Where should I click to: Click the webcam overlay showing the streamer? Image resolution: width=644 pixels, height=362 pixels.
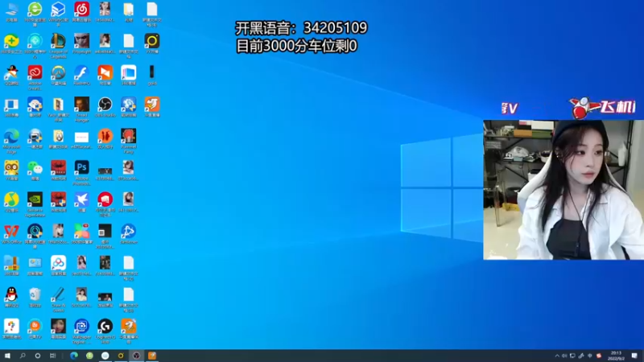[x=563, y=190]
